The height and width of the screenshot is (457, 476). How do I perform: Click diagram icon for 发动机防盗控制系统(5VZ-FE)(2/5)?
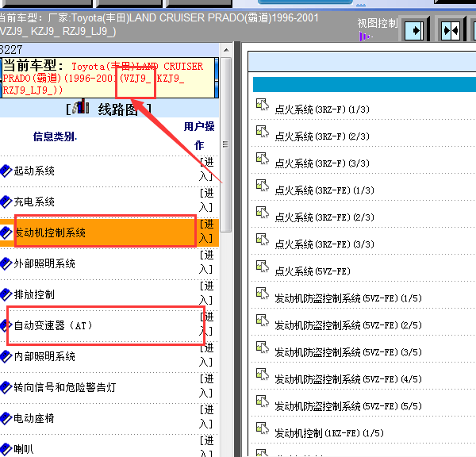263,321
